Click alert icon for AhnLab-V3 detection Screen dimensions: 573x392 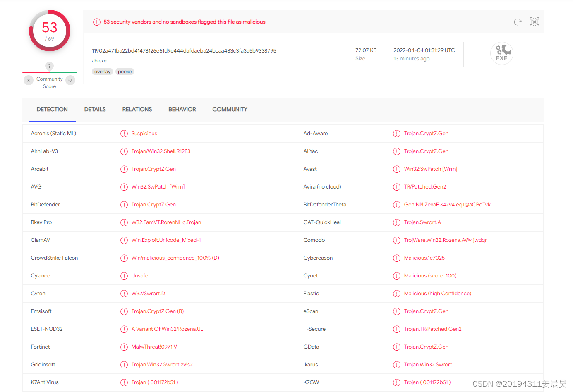(x=124, y=151)
